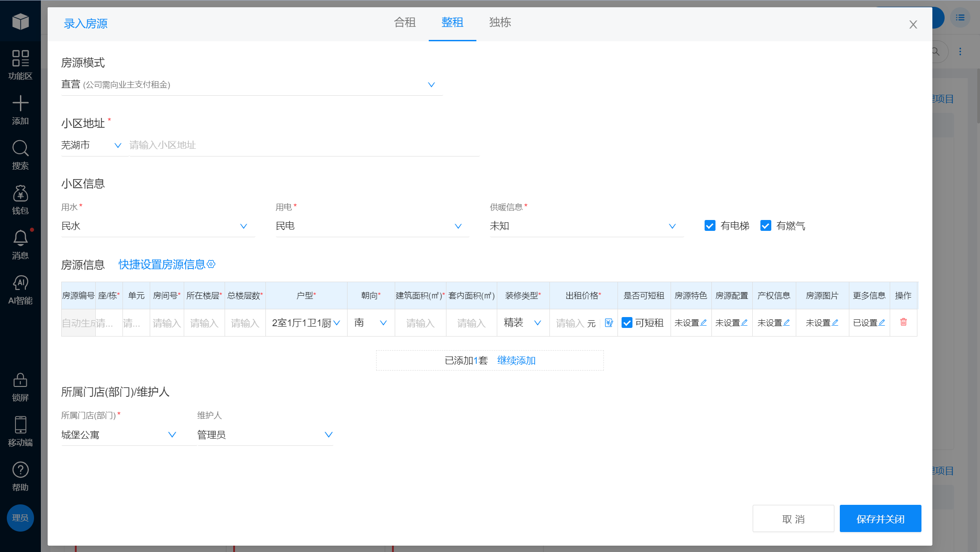Toggle the 有电梯 checkbox
The width and height of the screenshot is (980, 552).
click(x=710, y=225)
